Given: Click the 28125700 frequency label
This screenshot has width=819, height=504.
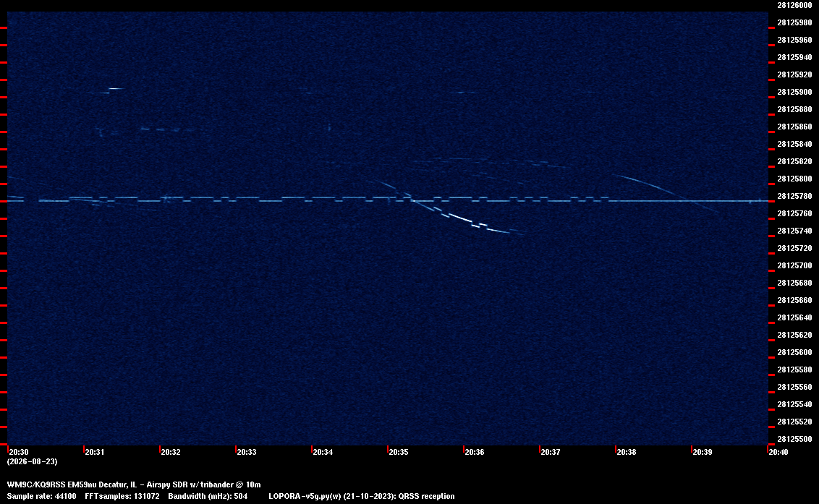Looking at the screenshot, I should (x=794, y=265).
